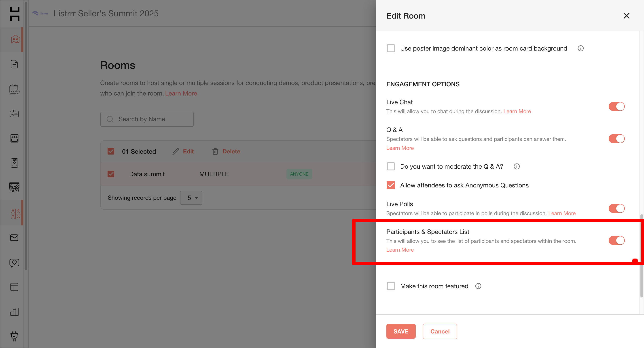Image resolution: width=644 pixels, height=348 pixels.
Task: Open Learn More link for Live Polls
Action: point(562,214)
